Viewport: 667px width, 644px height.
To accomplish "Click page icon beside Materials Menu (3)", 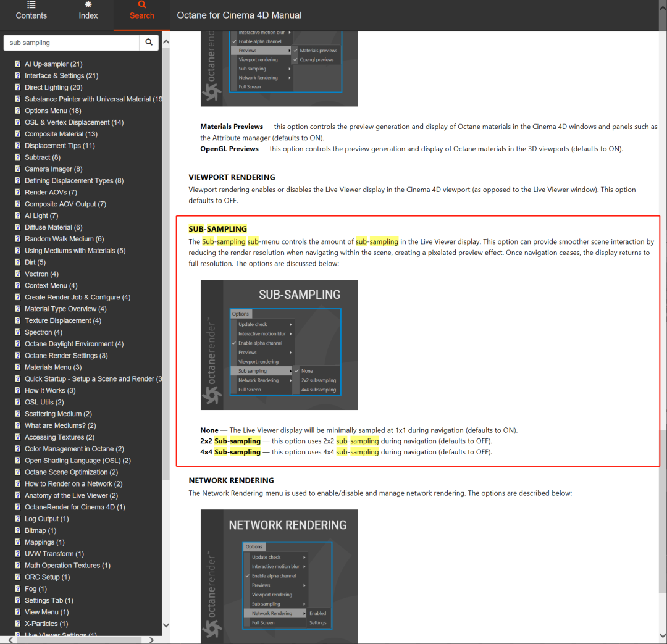I will click(x=18, y=367).
